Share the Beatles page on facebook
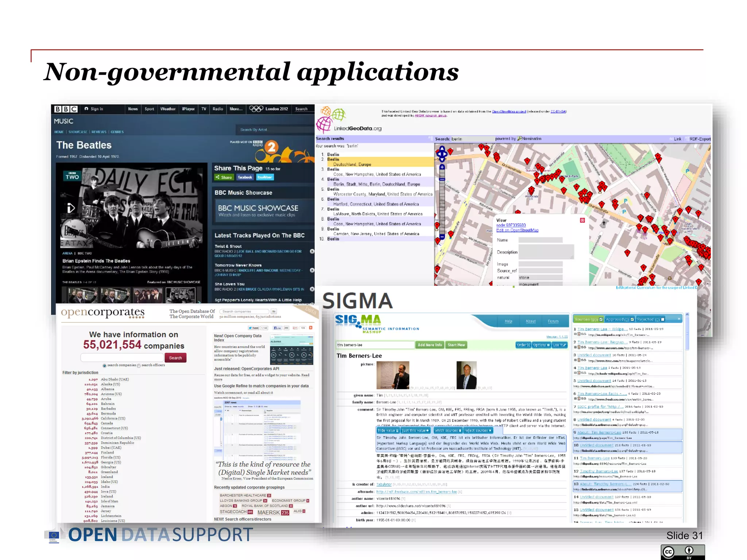747x560 pixels. point(245,177)
